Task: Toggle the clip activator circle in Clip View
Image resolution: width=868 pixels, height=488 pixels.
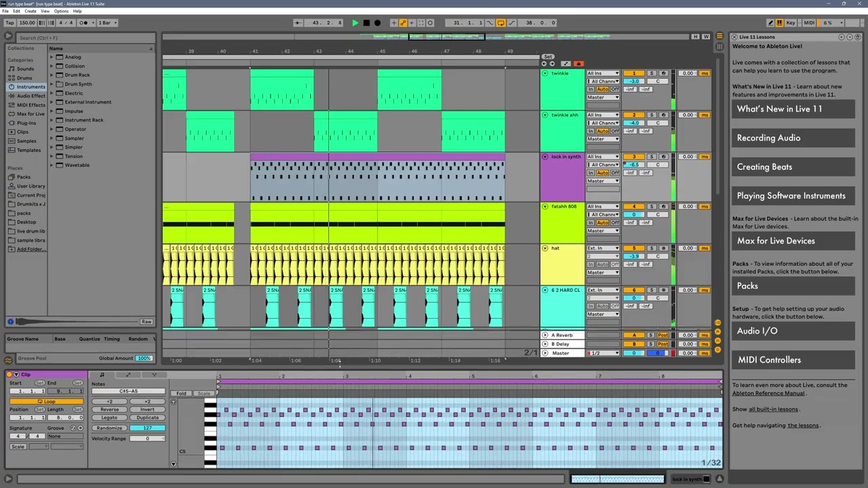Action: [x=9, y=374]
